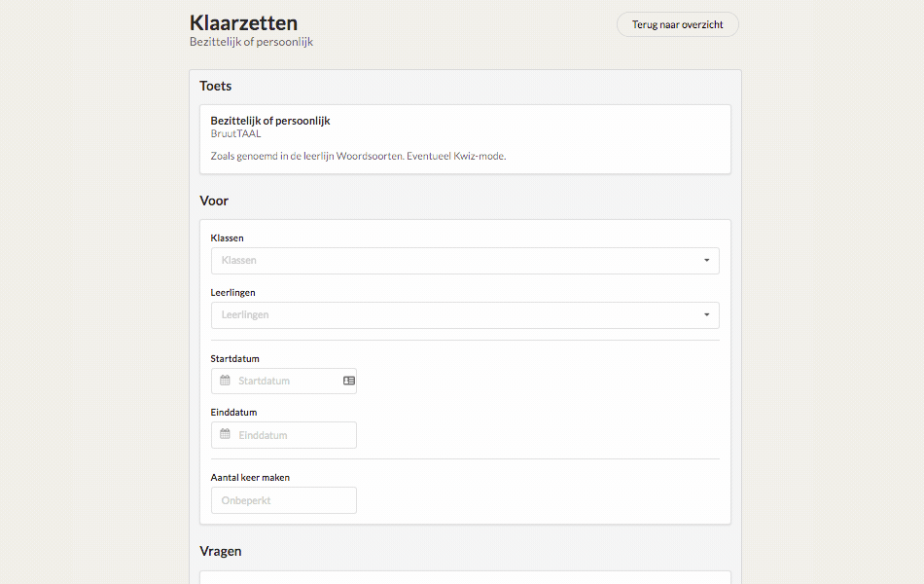Image resolution: width=924 pixels, height=584 pixels.
Task: Click the calendar icon in Einddatum field
Action: pos(225,434)
